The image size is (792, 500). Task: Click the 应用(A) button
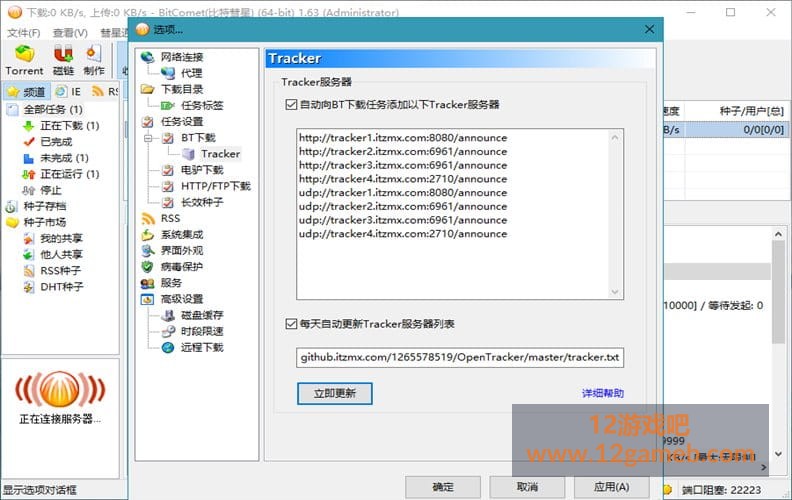coord(611,487)
